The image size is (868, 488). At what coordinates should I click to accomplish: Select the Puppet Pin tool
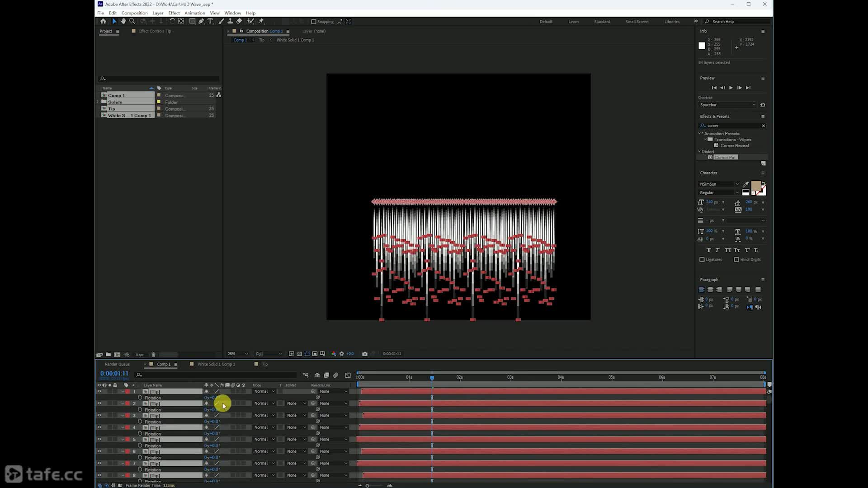261,21
